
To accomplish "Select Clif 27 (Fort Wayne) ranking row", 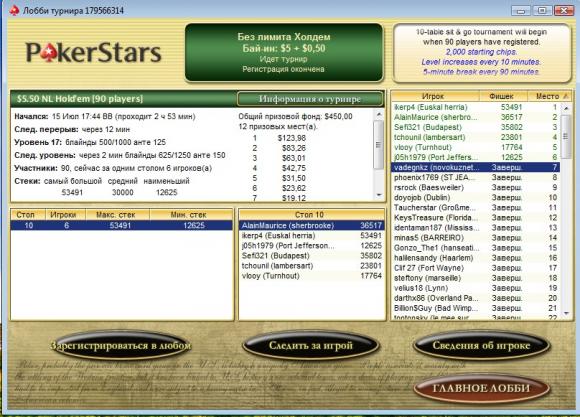I will [476, 268].
